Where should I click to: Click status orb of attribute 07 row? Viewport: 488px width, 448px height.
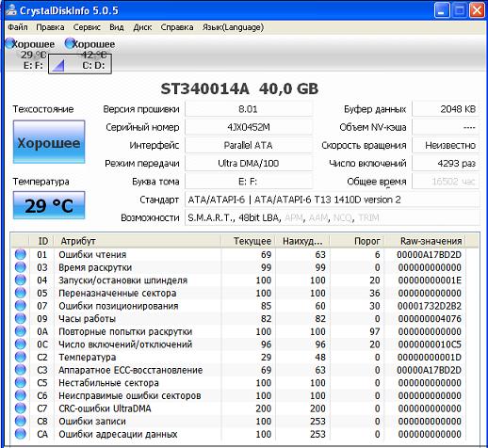point(21,306)
